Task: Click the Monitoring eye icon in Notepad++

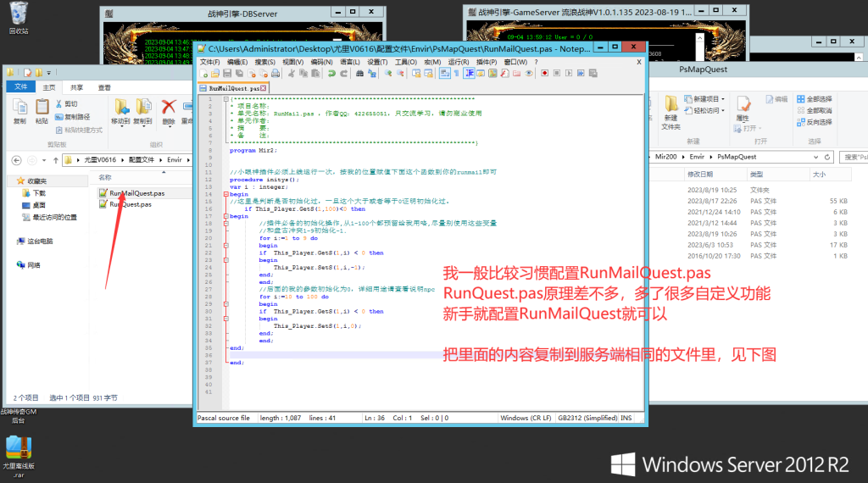Action: pyautogui.click(x=529, y=73)
